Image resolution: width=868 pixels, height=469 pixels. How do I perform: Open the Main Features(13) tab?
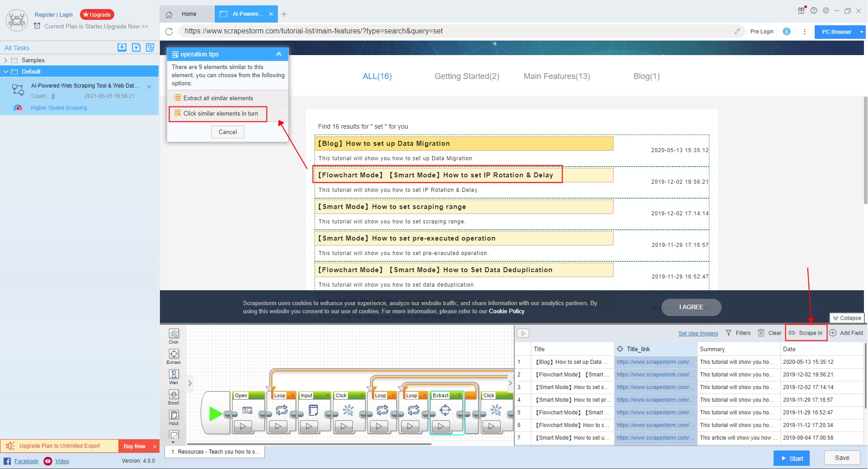tap(557, 76)
